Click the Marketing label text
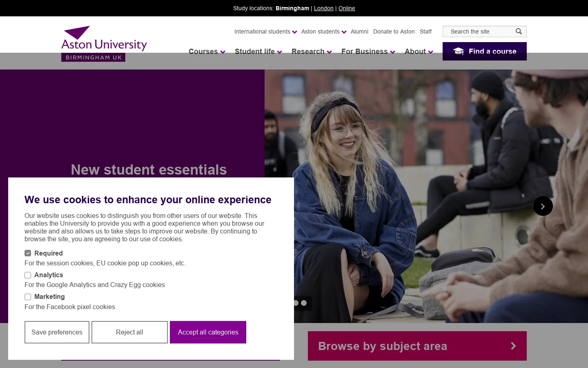The height and width of the screenshot is (368, 588). click(x=49, y=297)
